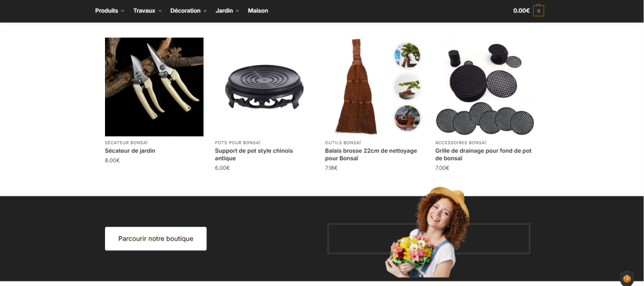This screenshot has width=644, height=286.
Task: Go to the Maison menu item
Action: [258, 11]
